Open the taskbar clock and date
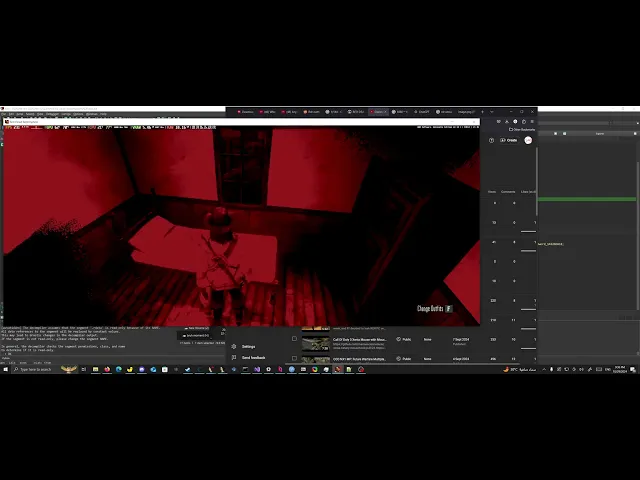The width and height of the screenshot is (640, 480). (620, 369)
